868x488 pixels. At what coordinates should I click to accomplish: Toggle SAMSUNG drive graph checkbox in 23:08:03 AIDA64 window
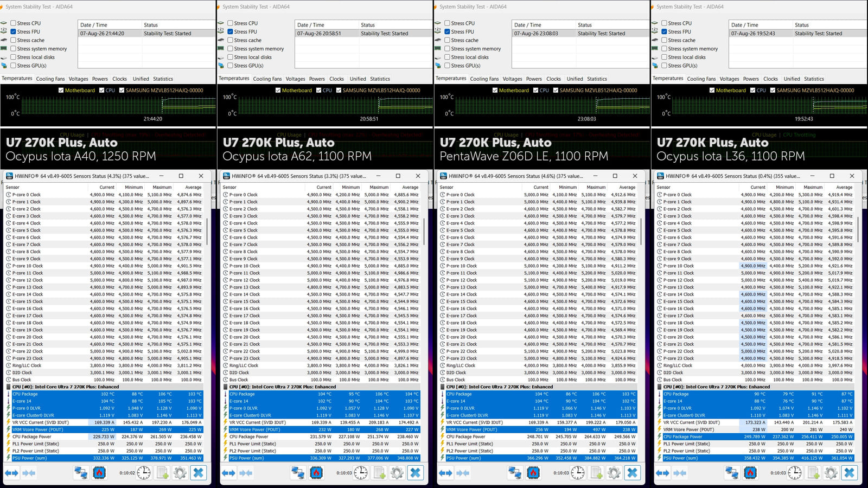pos(556,91)
